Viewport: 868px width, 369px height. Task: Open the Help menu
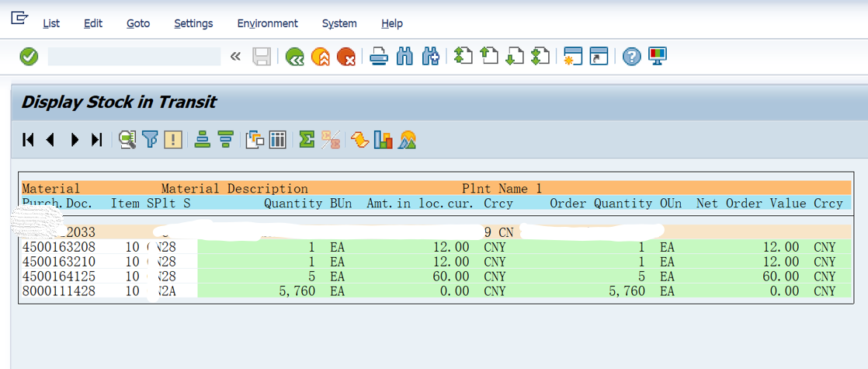coord(392,23)
